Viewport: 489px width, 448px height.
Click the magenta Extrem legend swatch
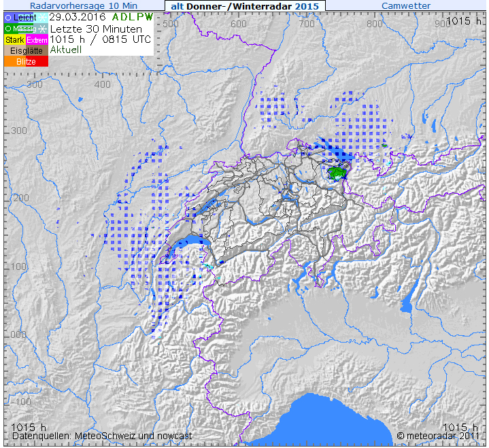(37, 40)
